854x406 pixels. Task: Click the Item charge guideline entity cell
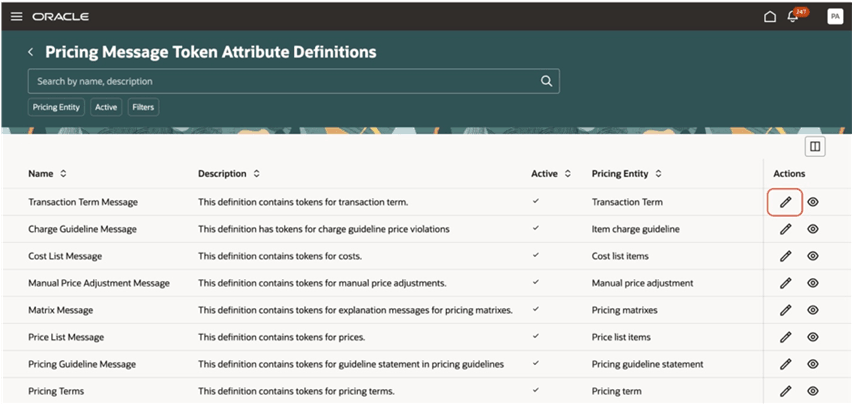[x=636, y=229]
